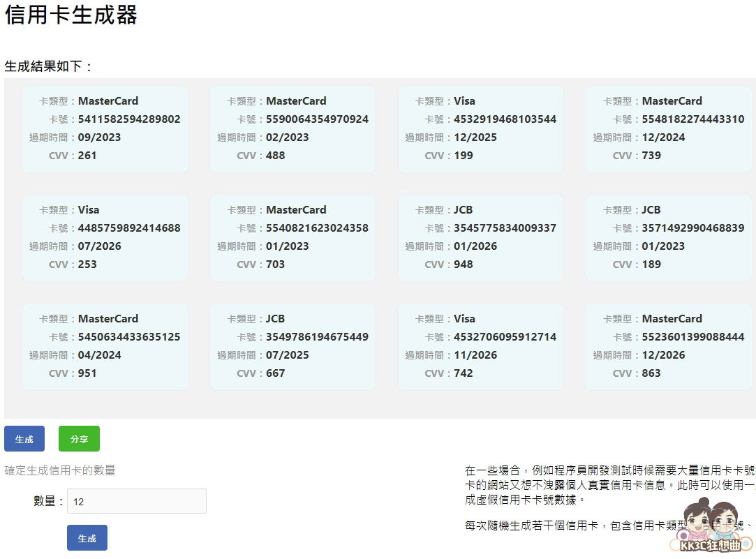The height and width of the screenshot is (559, 756).
Task: Click CVV value 261
Action: pyautogui.click(x=87, y=156)
